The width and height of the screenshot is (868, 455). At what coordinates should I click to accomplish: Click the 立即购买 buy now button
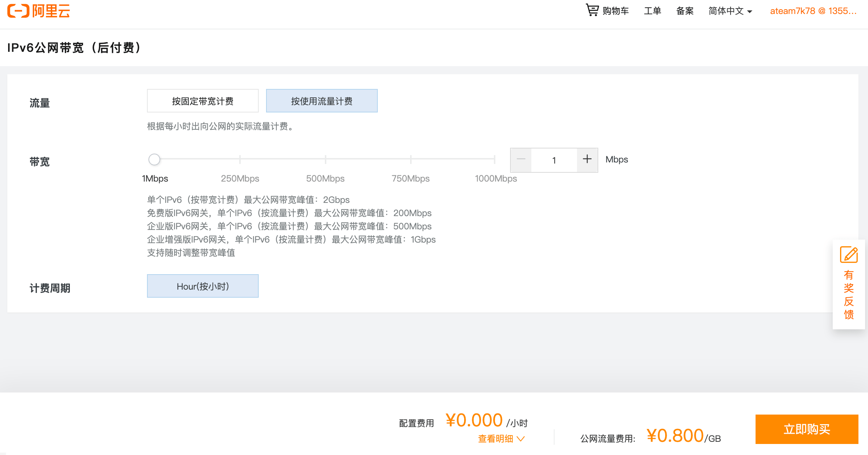tap(807, 429)
